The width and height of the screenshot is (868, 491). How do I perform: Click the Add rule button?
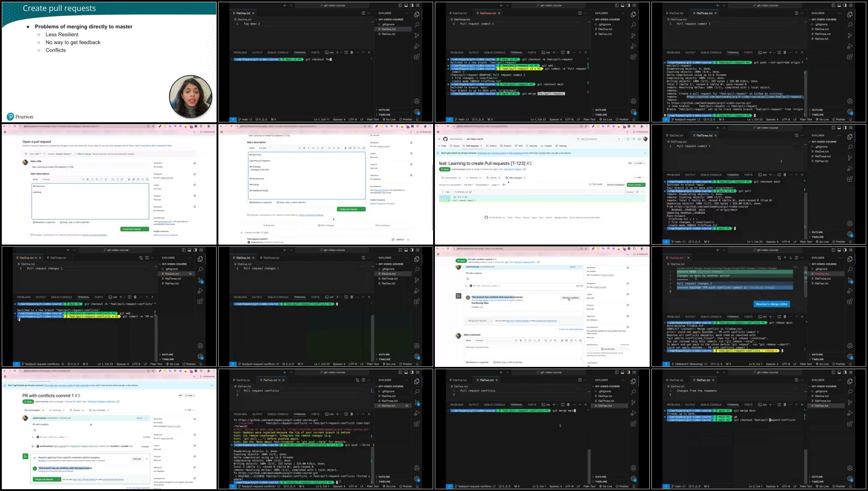tap(137, 459)
